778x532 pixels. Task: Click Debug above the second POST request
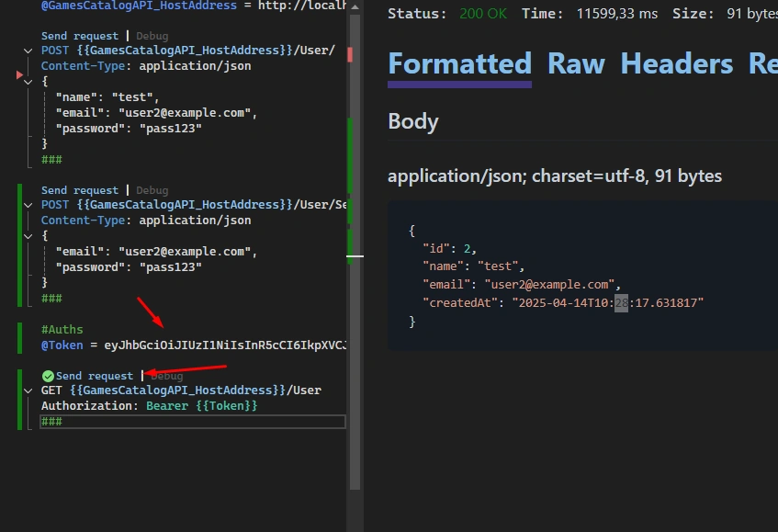(152, 190)
